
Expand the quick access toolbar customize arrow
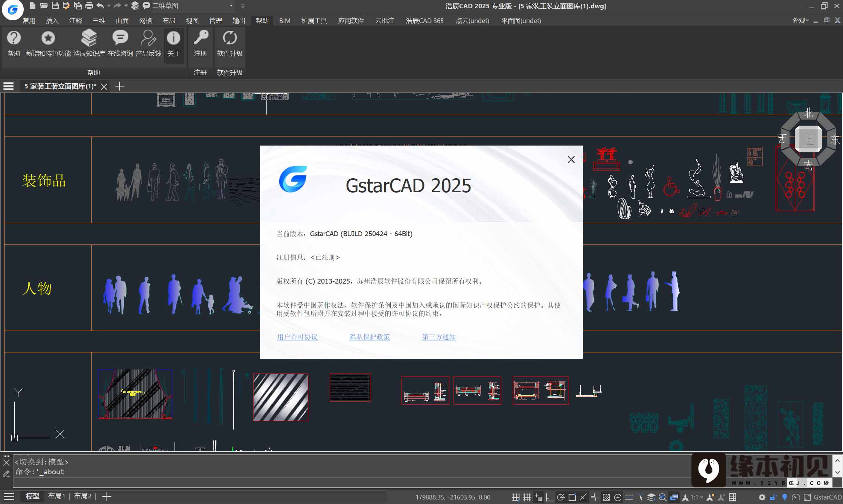pyautogui.click(x=243, y=6)
